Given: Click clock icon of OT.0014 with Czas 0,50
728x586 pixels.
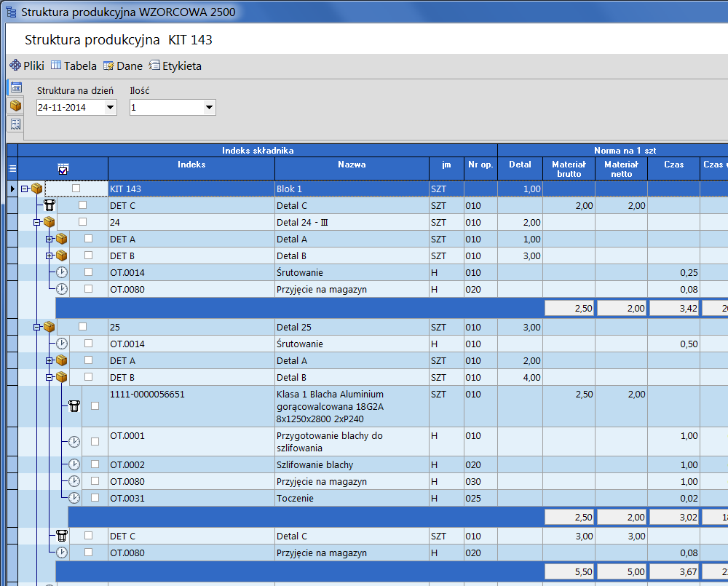Looking at the screenshot, I should [x=62, y=344].
